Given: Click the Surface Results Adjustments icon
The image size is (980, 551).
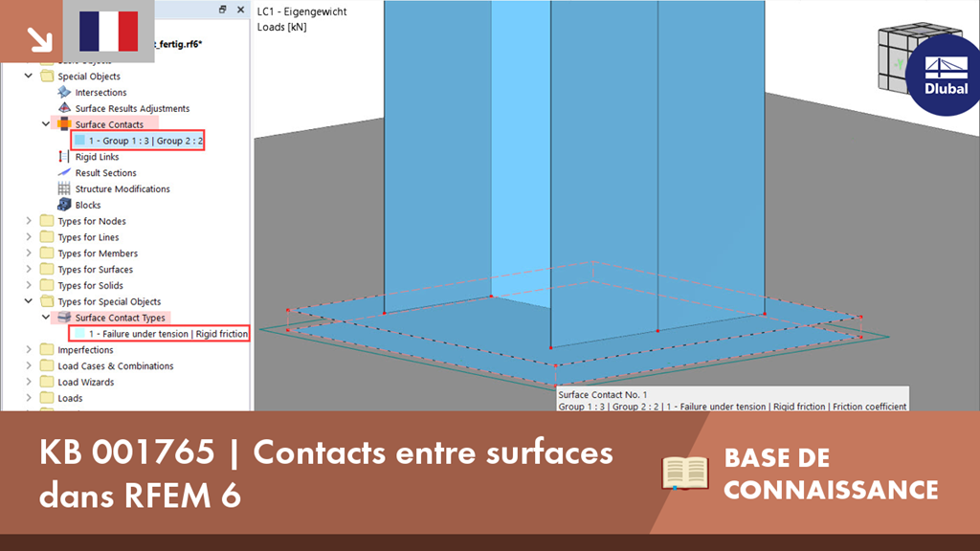Looking at the screenshot, I should [x=64, y=108].
